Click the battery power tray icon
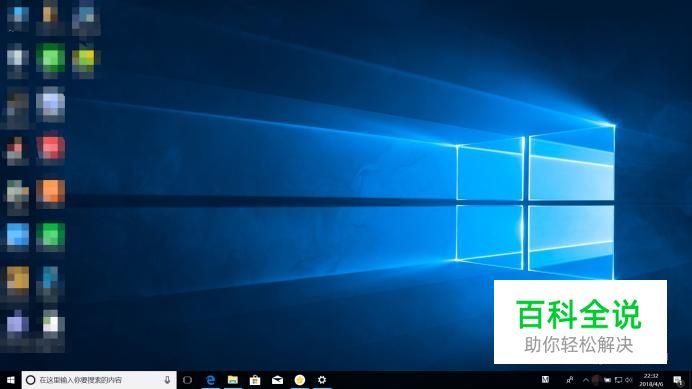This screenshot has width=692, height=389. pos(608,380)
